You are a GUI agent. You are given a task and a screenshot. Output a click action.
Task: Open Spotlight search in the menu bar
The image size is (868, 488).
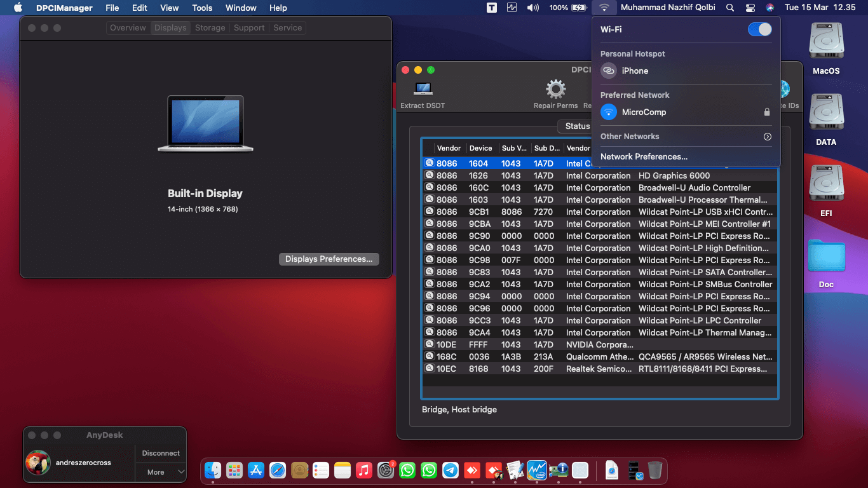[730, 8]
